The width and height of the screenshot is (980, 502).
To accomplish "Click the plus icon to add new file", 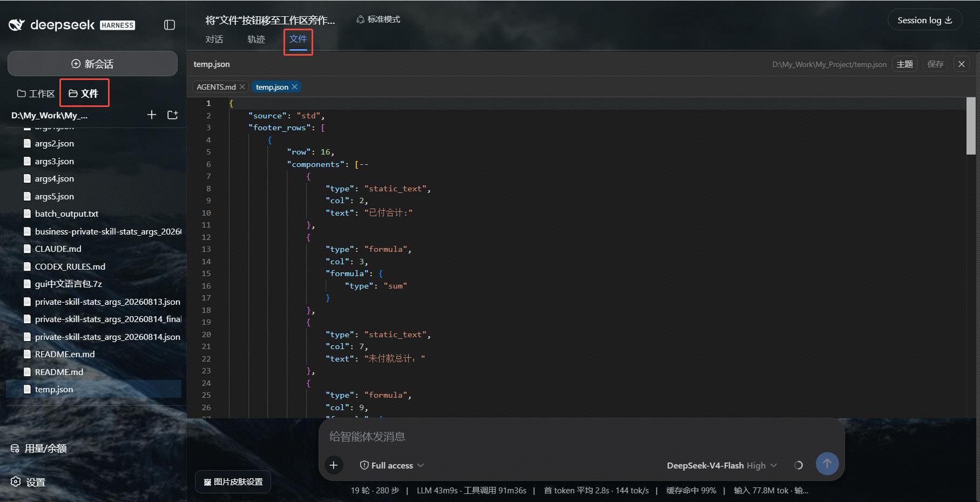I will (152, 115).
